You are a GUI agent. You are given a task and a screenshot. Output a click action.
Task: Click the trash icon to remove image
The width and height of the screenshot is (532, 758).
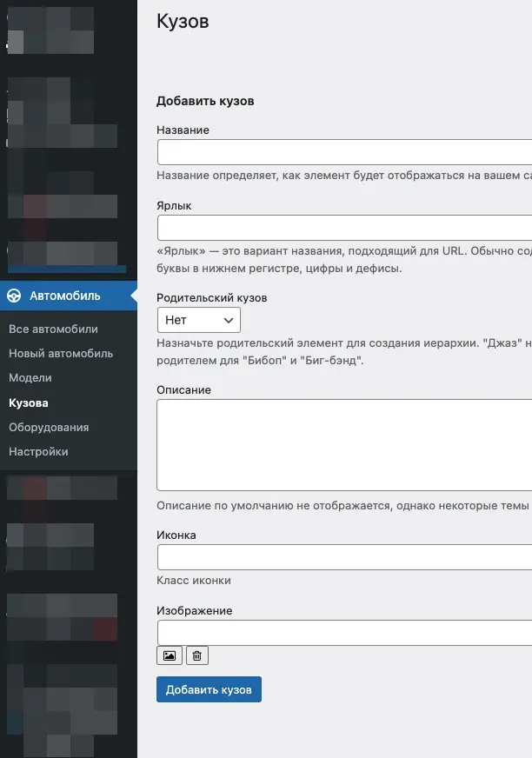(x=196, y=655)
